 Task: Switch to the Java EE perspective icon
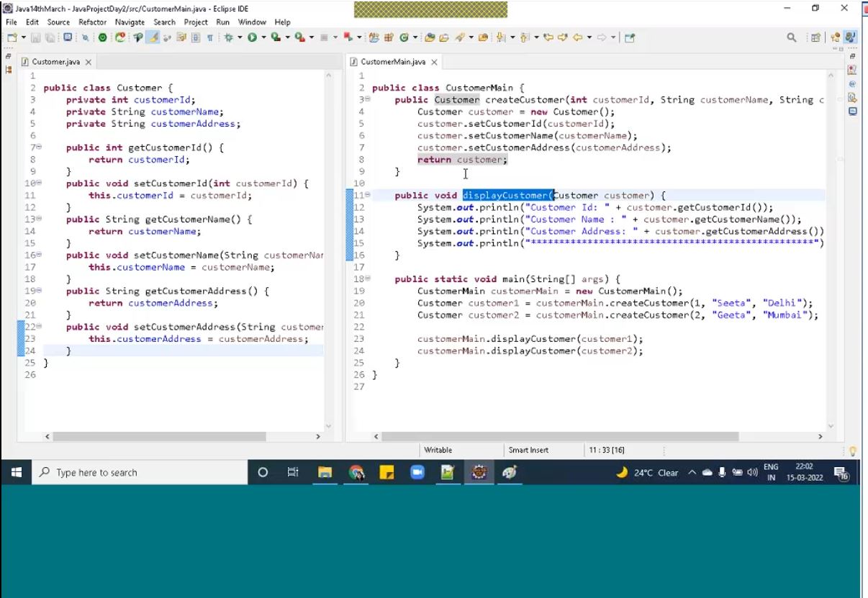(836, 37)
